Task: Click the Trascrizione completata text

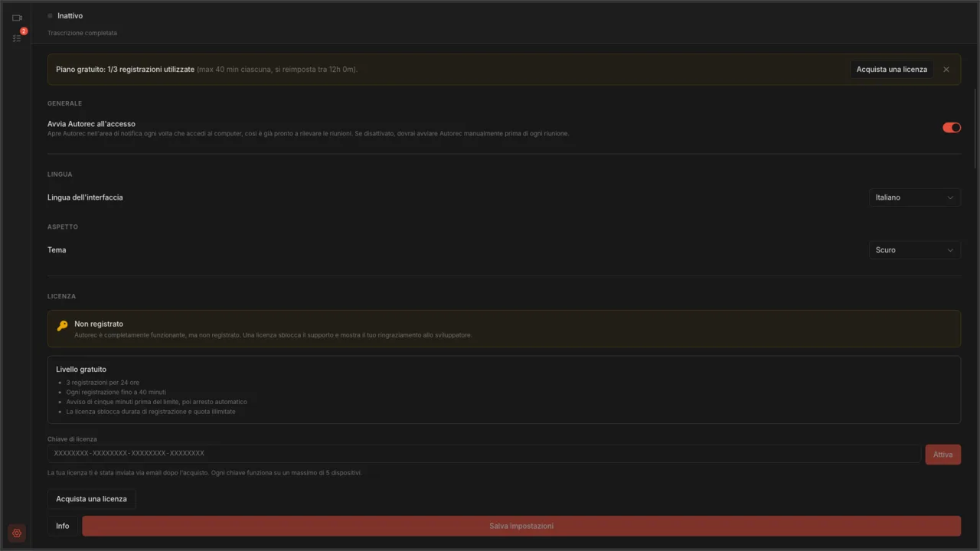Action: tap(82, 34)
